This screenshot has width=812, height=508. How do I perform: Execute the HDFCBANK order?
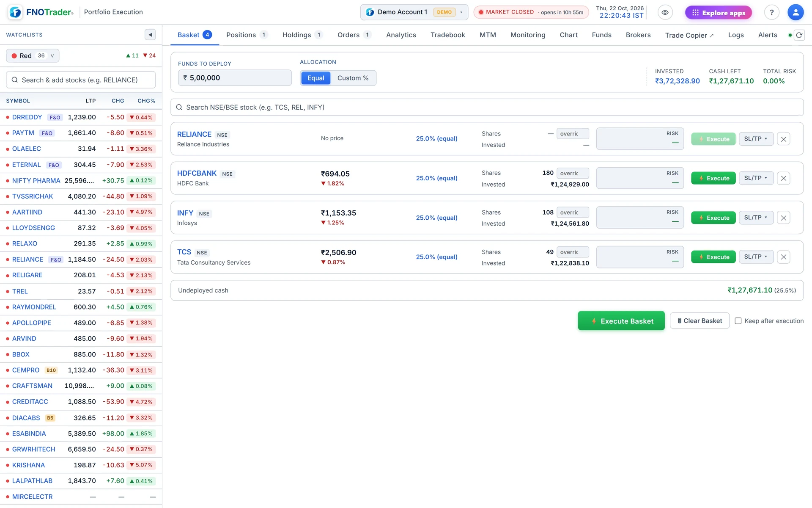pyautogui.click(x=713, y=178)
